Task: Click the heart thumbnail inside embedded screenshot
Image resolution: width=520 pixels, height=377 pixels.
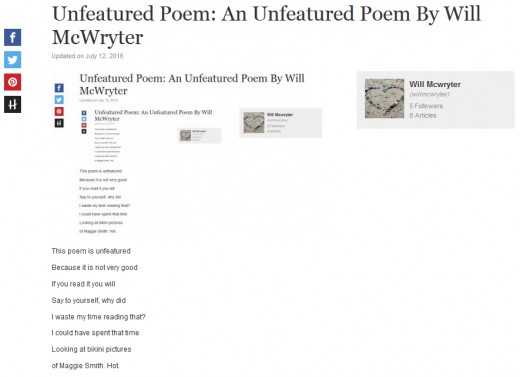Action: tap(254, 123)
